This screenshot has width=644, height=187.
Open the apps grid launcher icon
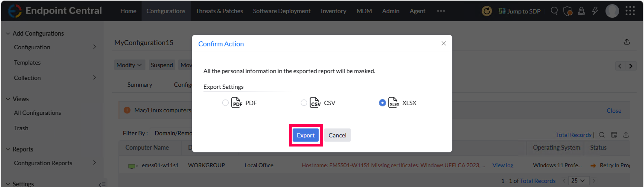(x=630, y=11)
